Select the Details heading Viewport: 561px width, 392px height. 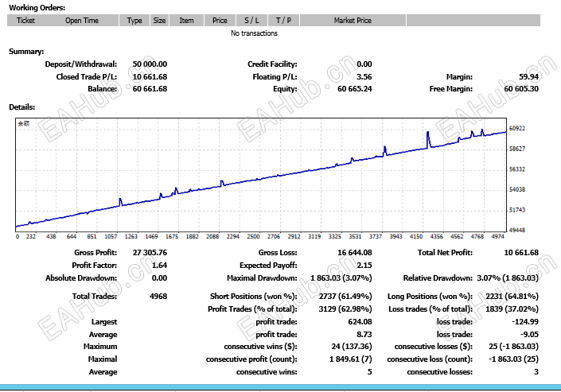tap(22, 107)
